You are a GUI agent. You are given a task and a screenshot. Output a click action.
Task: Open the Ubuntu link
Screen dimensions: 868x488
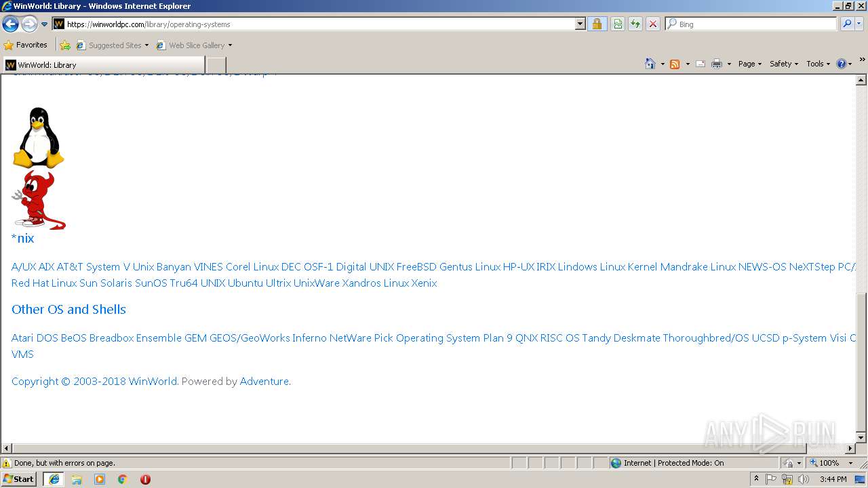[x=245, y=283]
